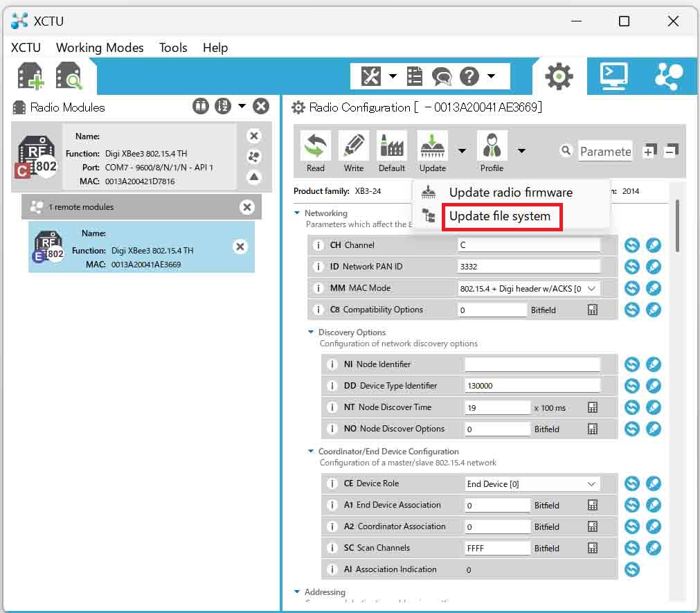Screen dimensions: 700x613
Task: Expand the sort options arrow in Radio Modules header
Action: pos(242,106)
